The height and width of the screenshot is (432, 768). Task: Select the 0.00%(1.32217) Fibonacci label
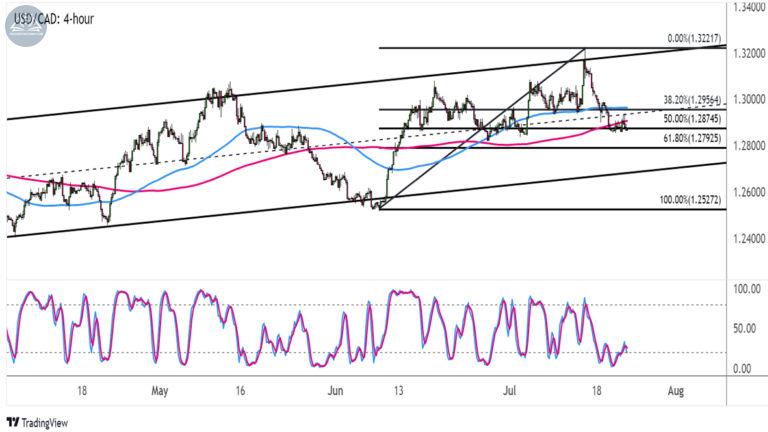click(694, 38)
